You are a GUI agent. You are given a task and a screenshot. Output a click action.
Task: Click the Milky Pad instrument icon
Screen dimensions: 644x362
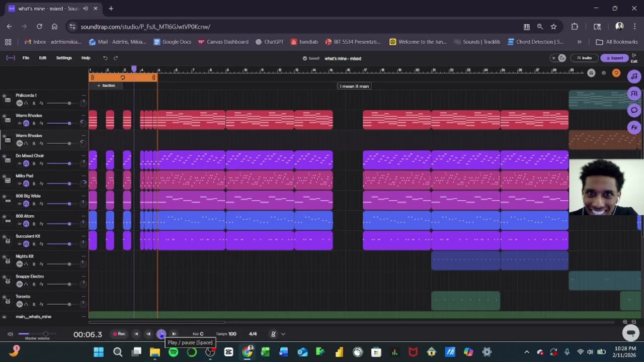click(8, 180)
